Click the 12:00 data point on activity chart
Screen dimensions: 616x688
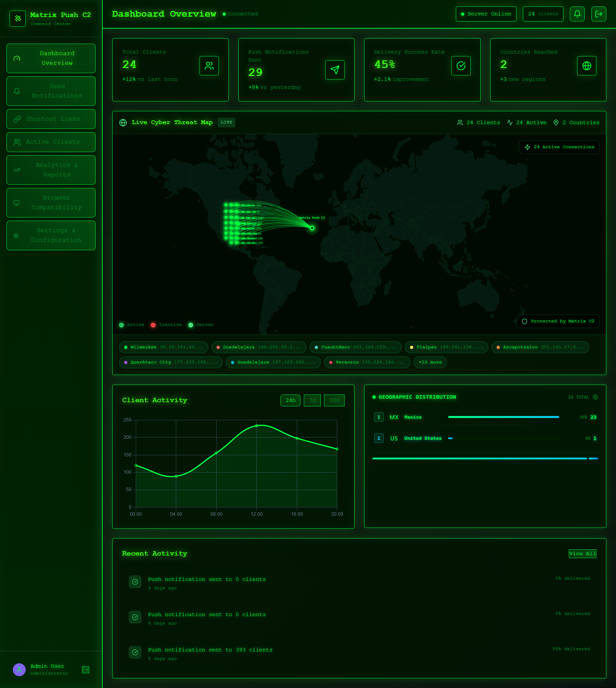(257, 426)
